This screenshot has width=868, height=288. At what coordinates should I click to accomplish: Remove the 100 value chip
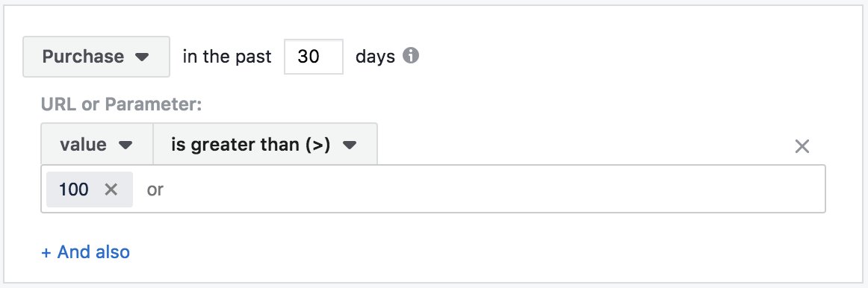click(x=111, y=190)
